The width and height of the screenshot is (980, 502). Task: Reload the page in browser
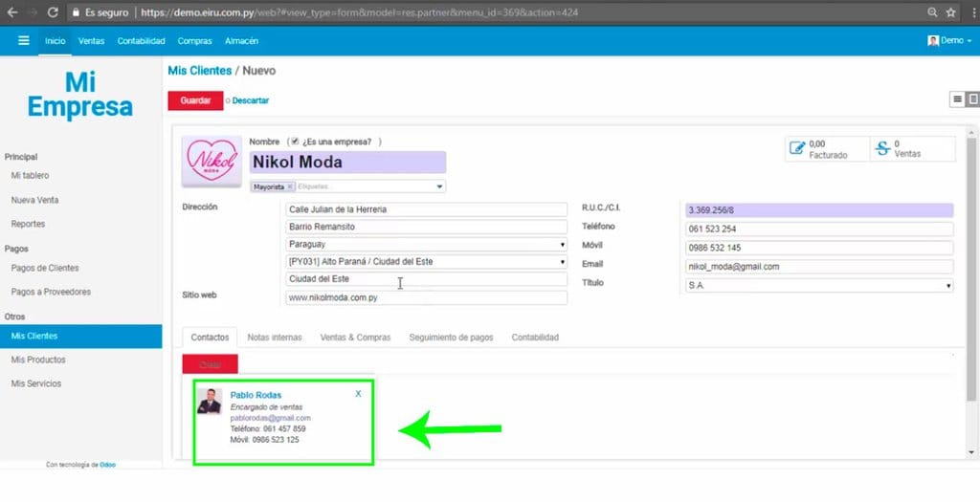(x=54, y=12)
